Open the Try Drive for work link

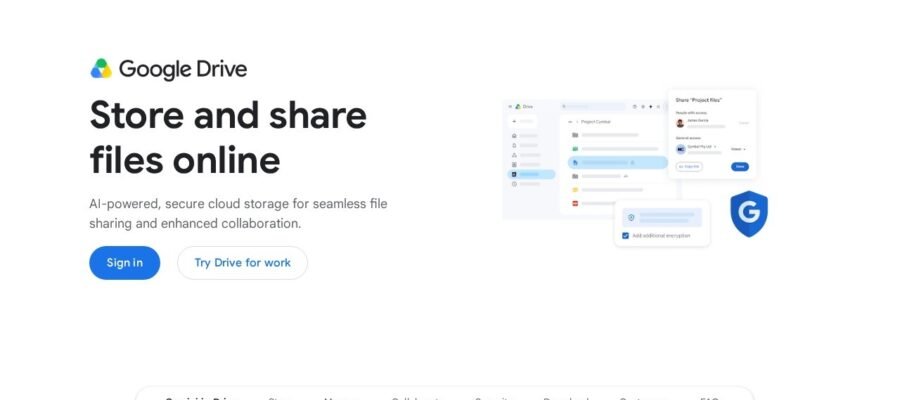pyautogui.click(x=242, y=263)
